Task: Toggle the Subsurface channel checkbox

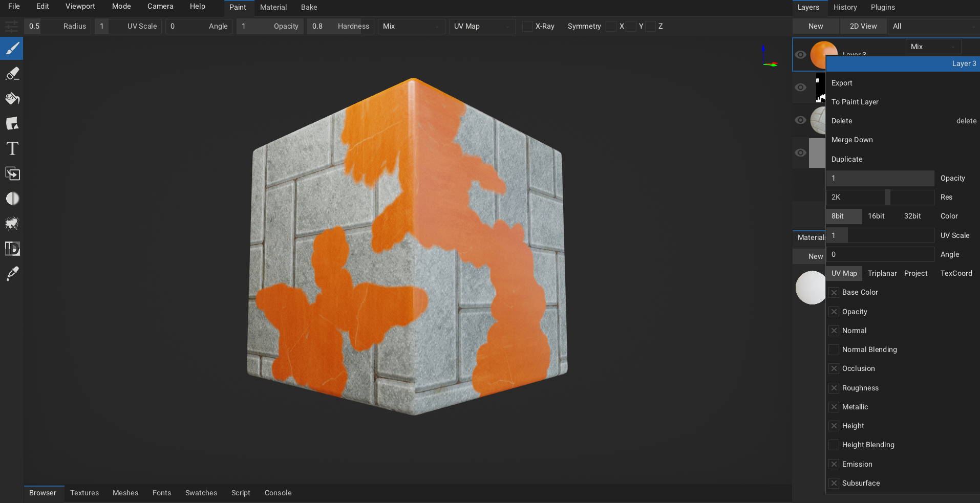Action: coord(834,483)
